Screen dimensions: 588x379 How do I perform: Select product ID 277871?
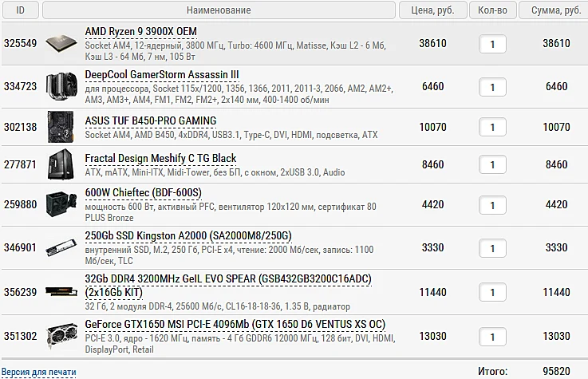click(x=20, y=164)
